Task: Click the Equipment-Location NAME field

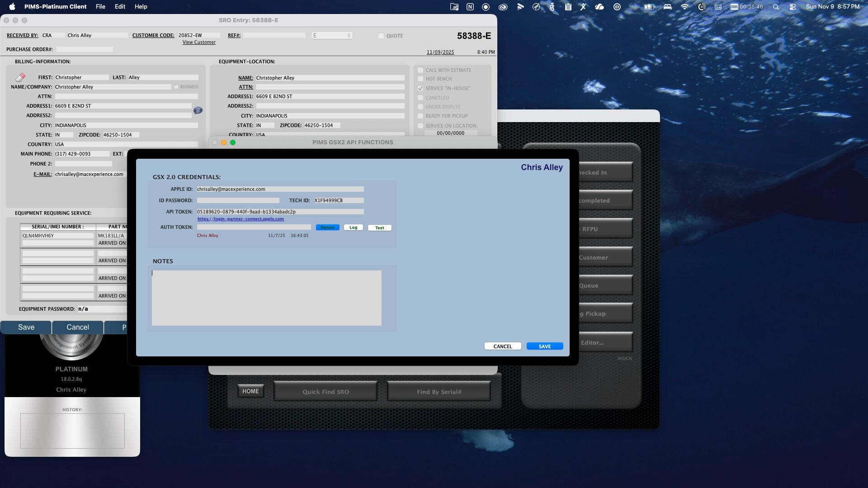Action: coord(330,78)
